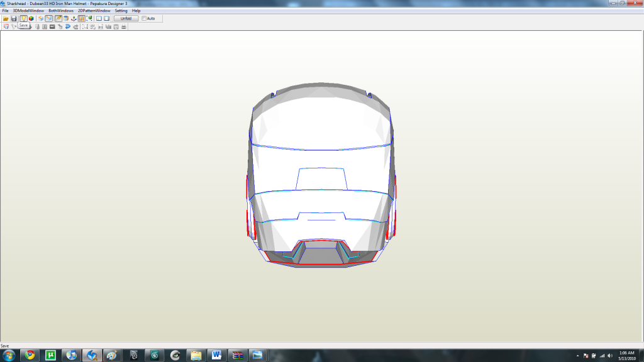644x362 pixels.
Task: Click the colored cube texture icon
Action: click(x=31, y=18)
